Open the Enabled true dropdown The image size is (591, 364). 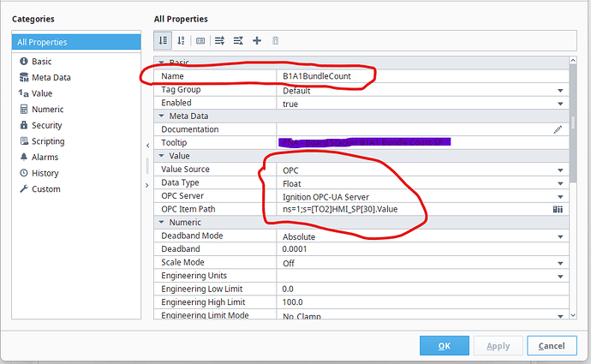tap(560, 104)
